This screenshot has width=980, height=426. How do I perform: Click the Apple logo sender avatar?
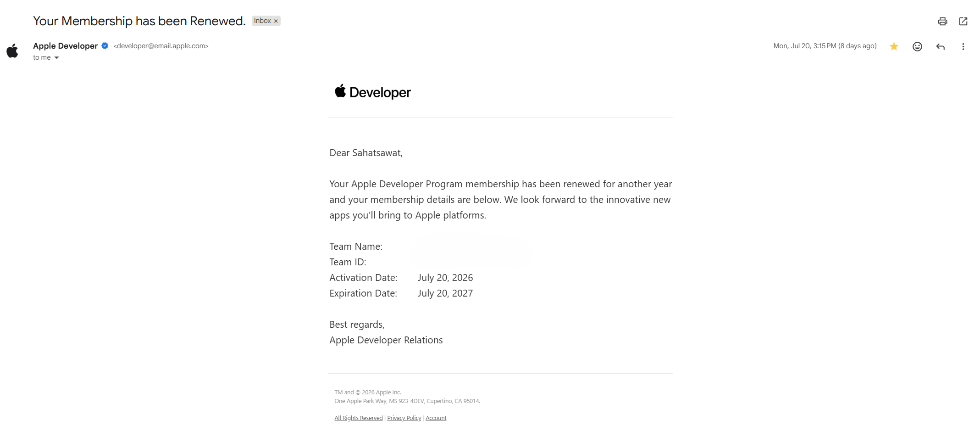point(12,51)
